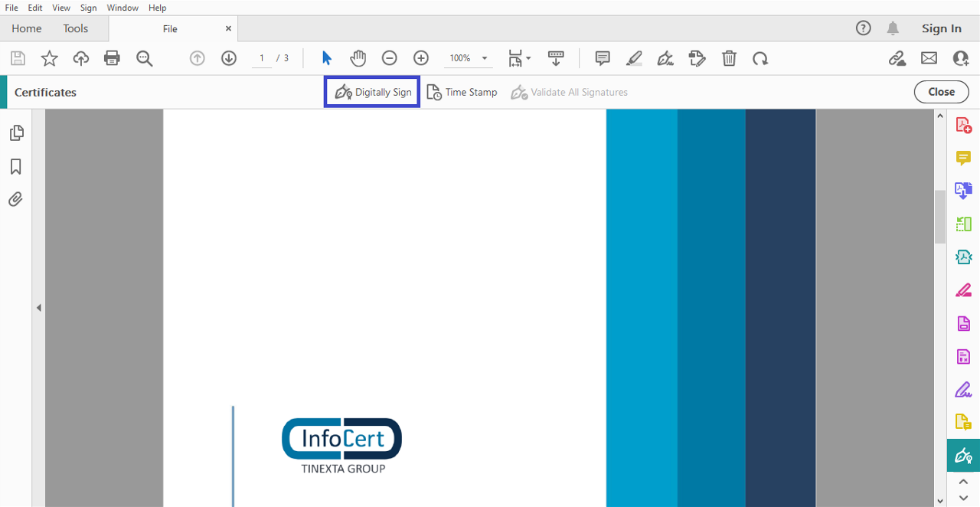Star the document as favorite
The width and height of the screenshot is (980, 507).
[49, 58]
